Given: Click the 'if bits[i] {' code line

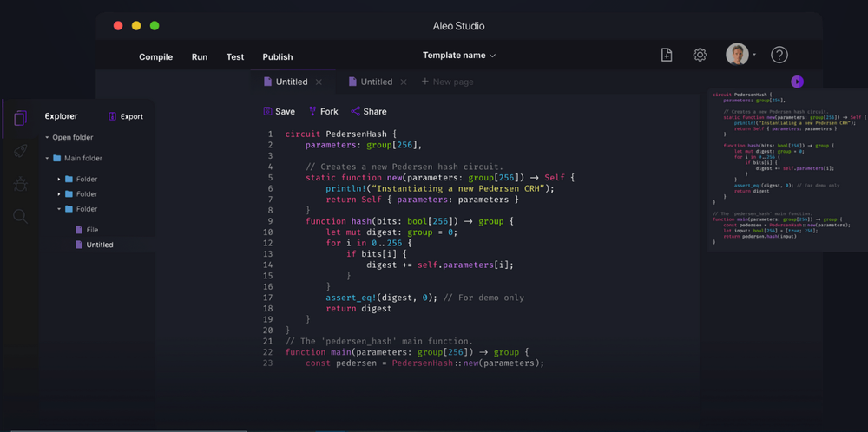Looking at the screenshot, I should coord(376,254).
